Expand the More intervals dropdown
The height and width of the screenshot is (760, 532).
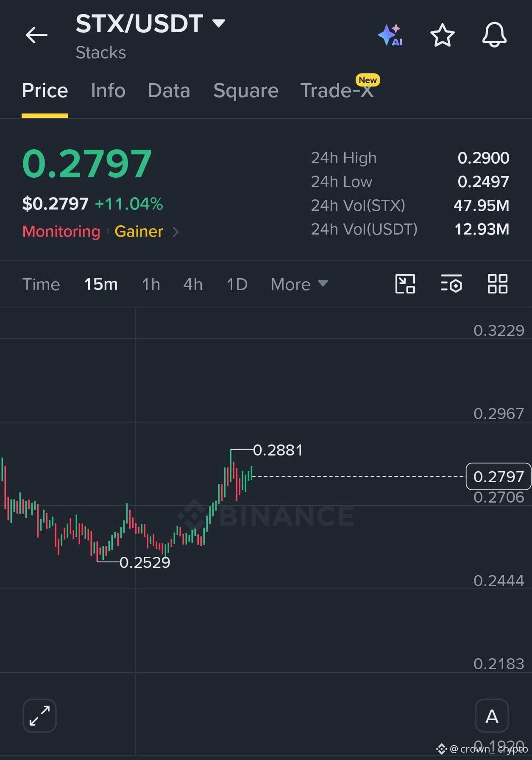tap(299, 284)
